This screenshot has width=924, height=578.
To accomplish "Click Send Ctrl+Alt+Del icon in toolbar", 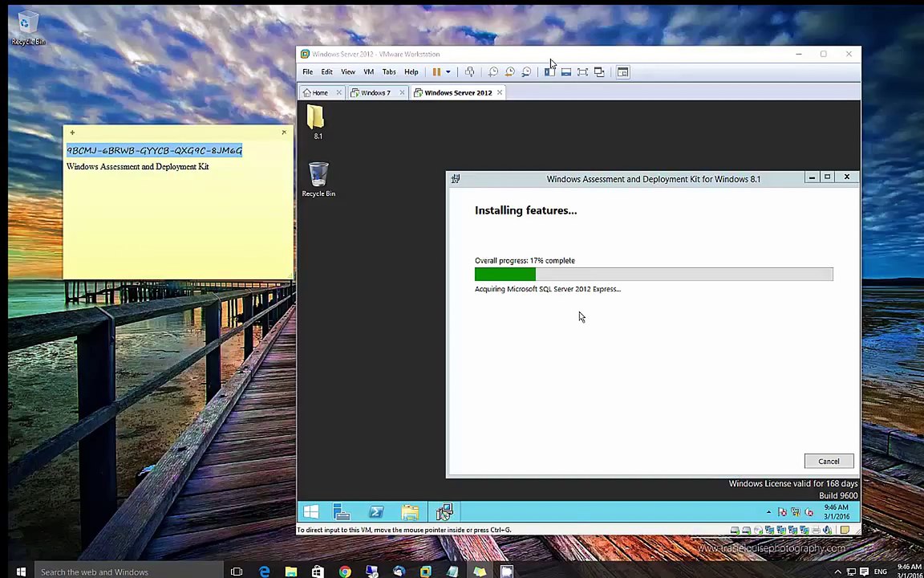I will [x=470, y=72].
